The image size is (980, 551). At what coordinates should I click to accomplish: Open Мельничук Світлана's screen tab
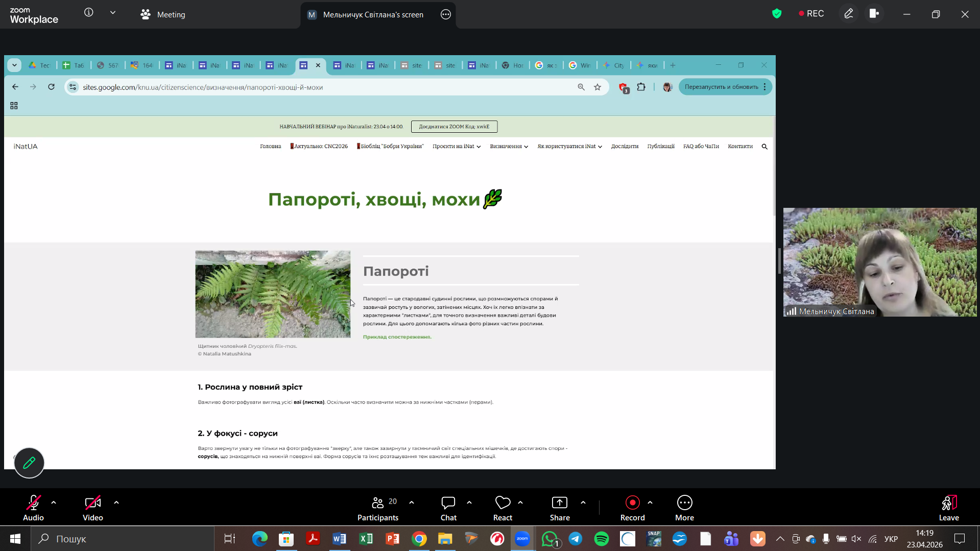coord(372,15)
